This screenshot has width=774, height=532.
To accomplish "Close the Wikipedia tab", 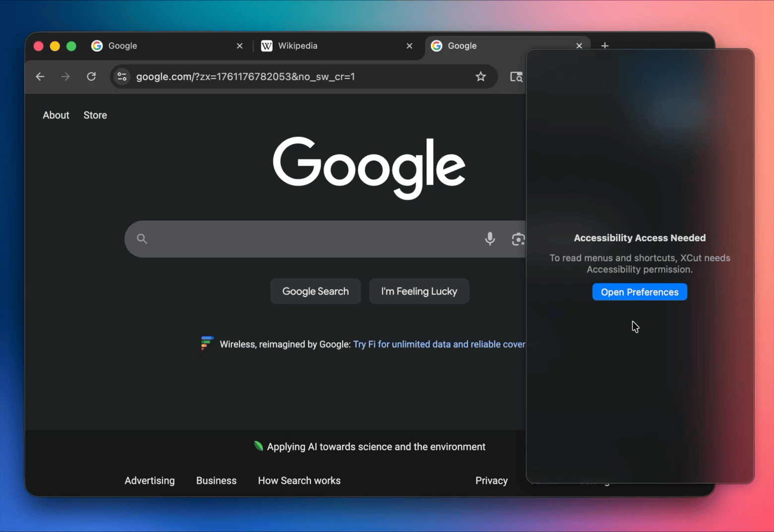I will pos(409,46).
